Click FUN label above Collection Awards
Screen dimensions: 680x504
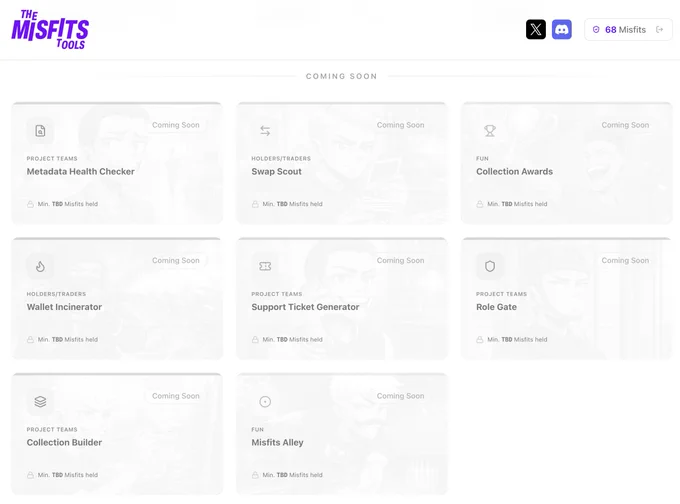(482, 159)
